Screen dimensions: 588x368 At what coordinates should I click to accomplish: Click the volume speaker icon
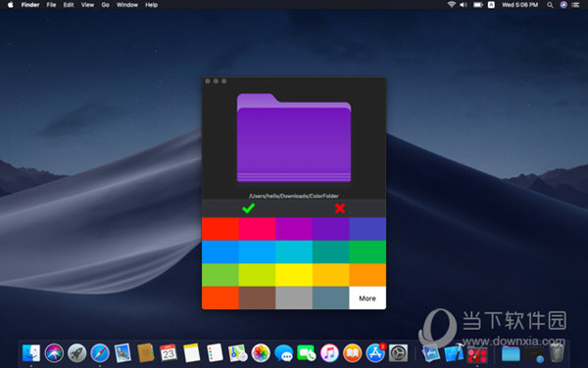[x=464, y=5]
